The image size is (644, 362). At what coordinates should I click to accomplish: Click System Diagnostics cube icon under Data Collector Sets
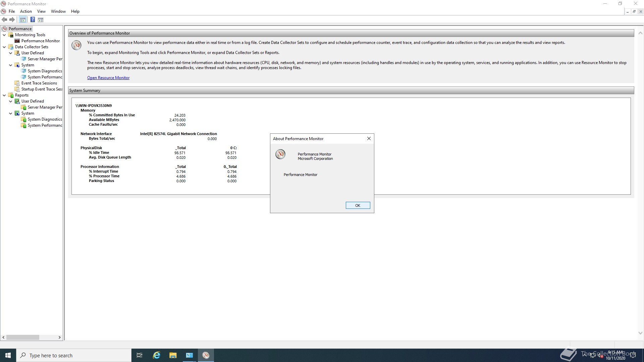pos(23,71)
